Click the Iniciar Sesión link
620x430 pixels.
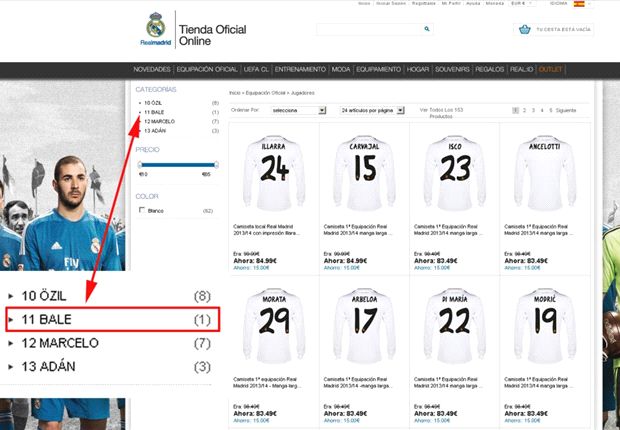point(391,3)
